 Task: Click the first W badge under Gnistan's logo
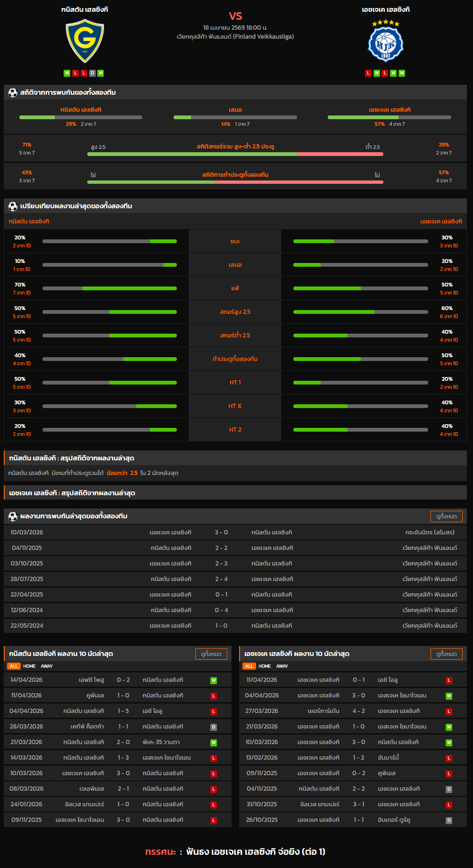[67, 73]
